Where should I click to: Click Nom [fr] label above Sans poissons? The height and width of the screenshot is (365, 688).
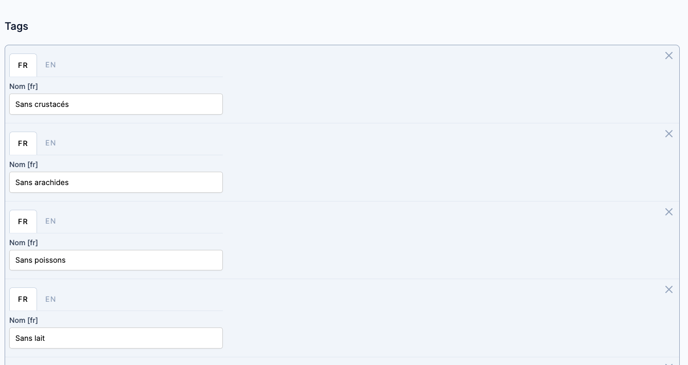[x=24, y=243]
